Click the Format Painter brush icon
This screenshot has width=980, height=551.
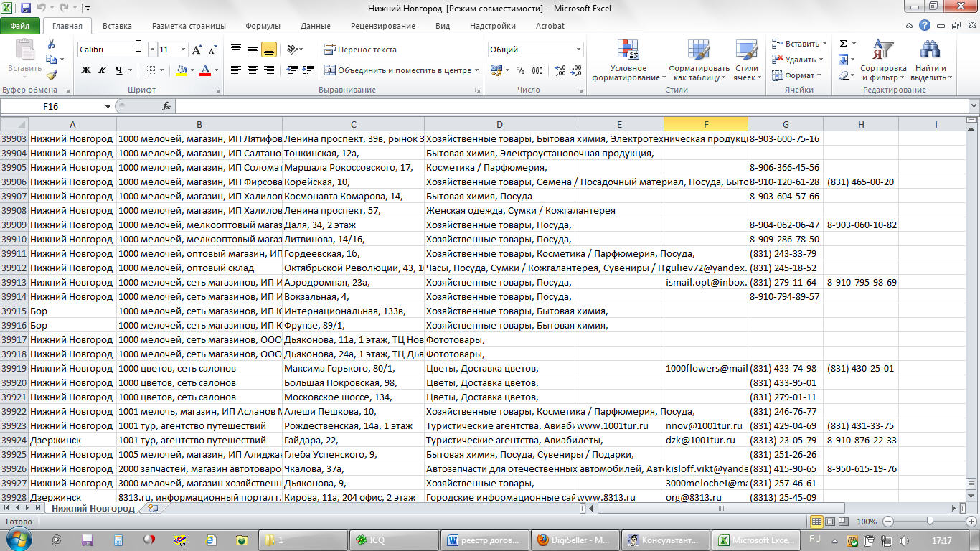[52, 75]
